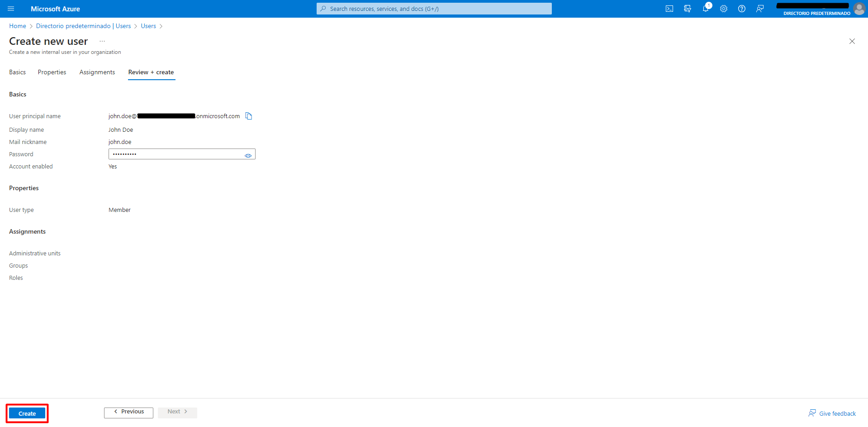This screenshot has height=427, width=868.
Task: Open the Azure portal hamburger menu
Action: pos(11,9)
